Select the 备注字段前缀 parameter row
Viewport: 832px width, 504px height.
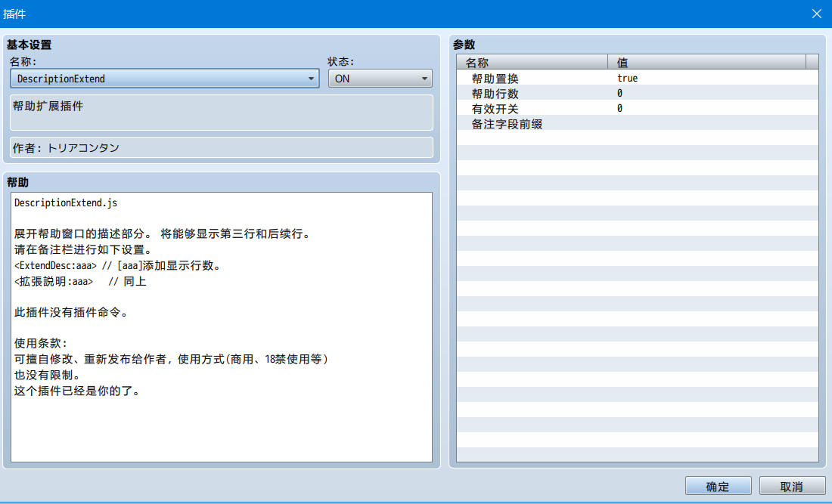(x=638, y=123)
